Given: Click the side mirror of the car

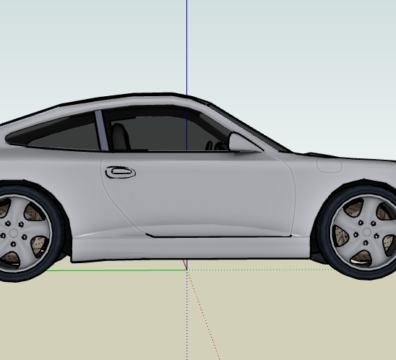Looking at the screenshot, I should pyautogui.click(x=243, y=143).
